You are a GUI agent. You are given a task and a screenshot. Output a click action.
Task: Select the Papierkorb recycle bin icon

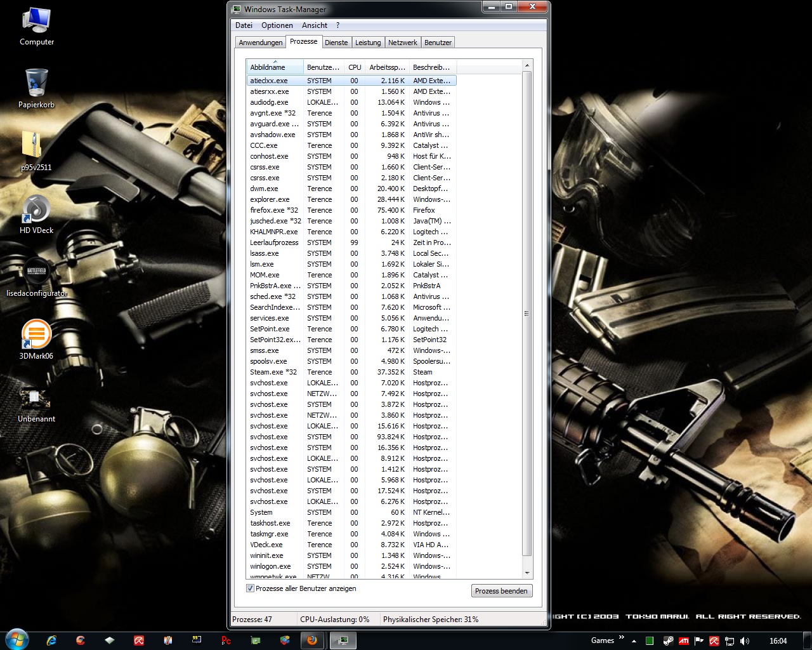(36, 89)
